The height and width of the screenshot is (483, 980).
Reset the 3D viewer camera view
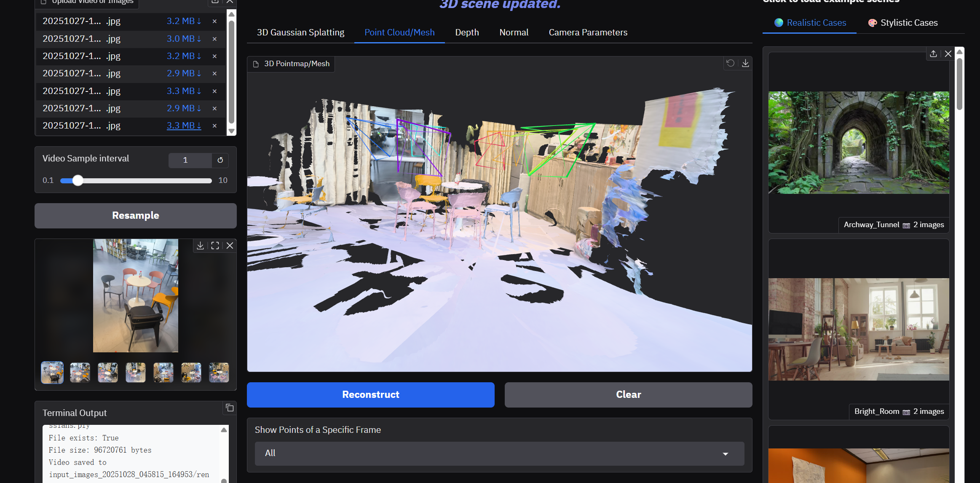coord(731,63)
